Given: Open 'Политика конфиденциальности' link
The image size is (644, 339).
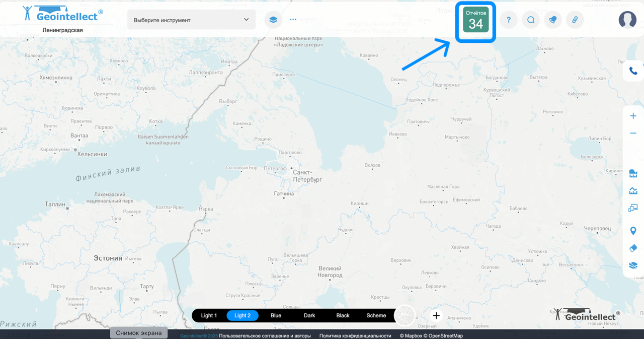Looking at the screenshot, I should pyautogui.click(x=355, y=335).
